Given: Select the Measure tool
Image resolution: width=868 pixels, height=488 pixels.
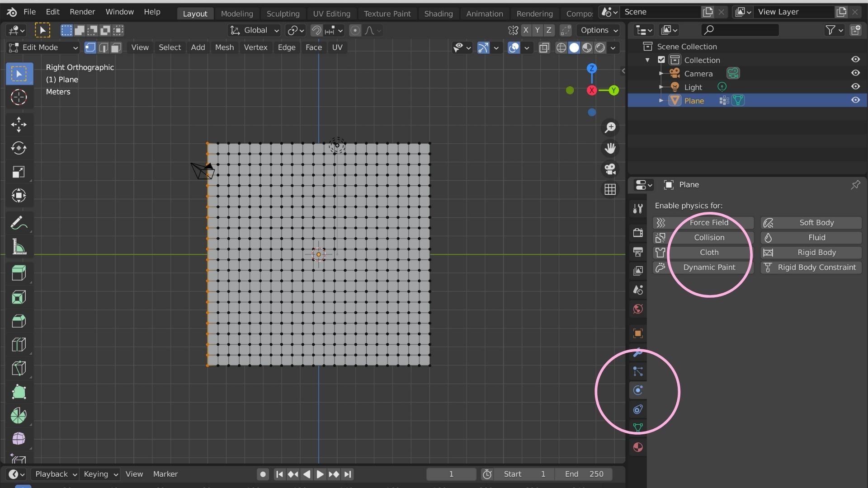Looking at the screenshot, I should point(19,247).
